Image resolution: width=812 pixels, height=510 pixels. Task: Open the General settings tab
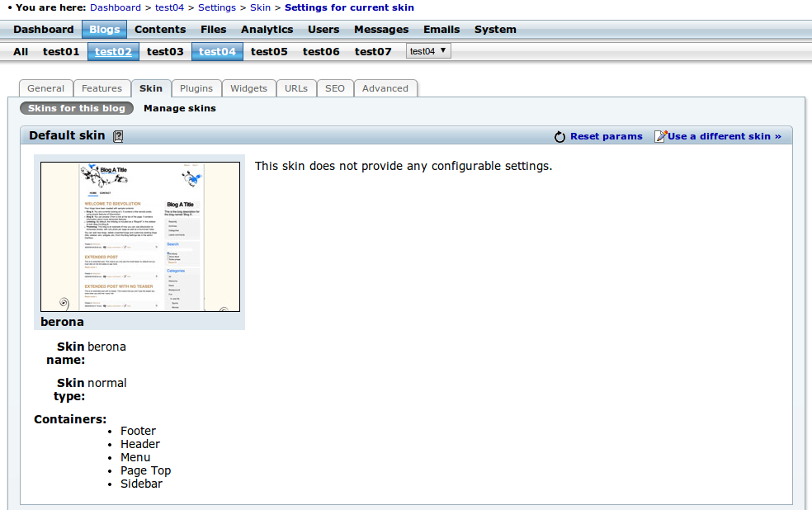[46, 88]
